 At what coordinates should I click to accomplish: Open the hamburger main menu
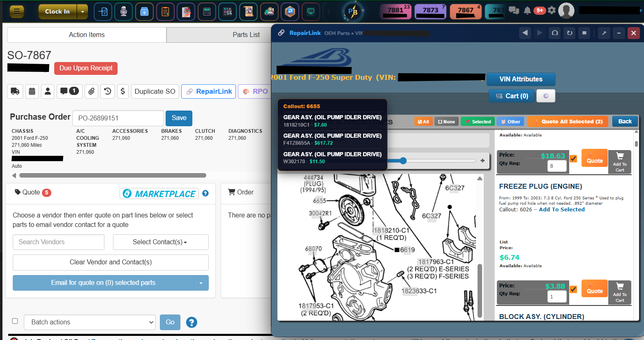16,12
